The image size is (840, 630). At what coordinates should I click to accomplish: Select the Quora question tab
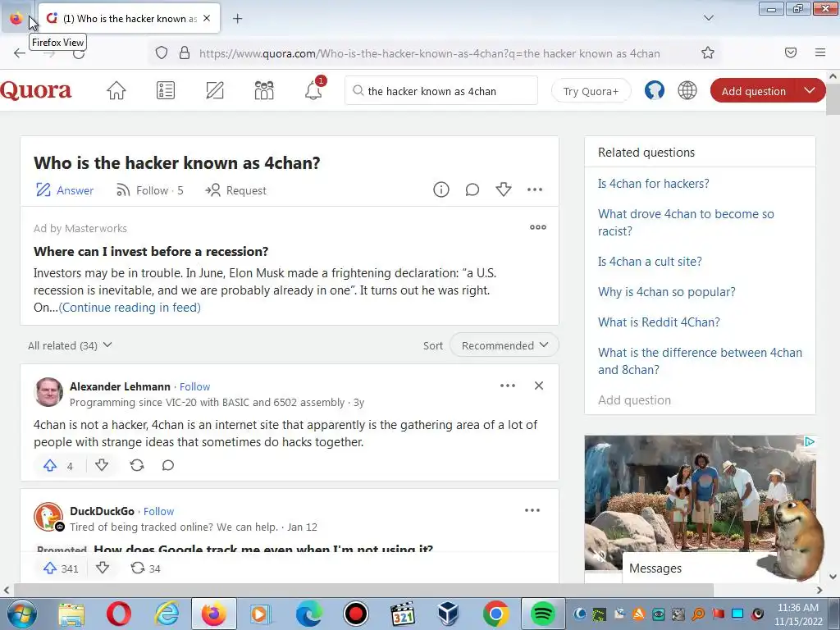pyautogui.click(x=129, y=19)
